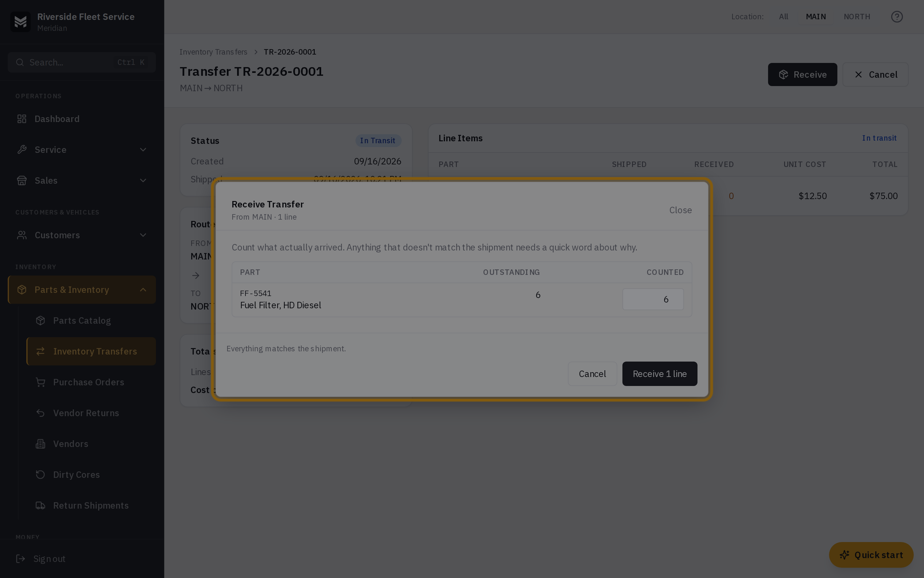Click the Inventory Transfers breadcrumb link

coord(213,52)
